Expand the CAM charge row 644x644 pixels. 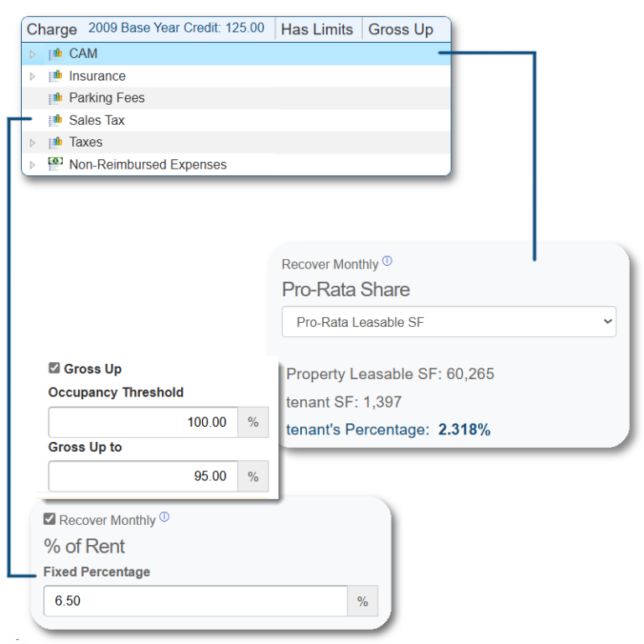[33, 55]
